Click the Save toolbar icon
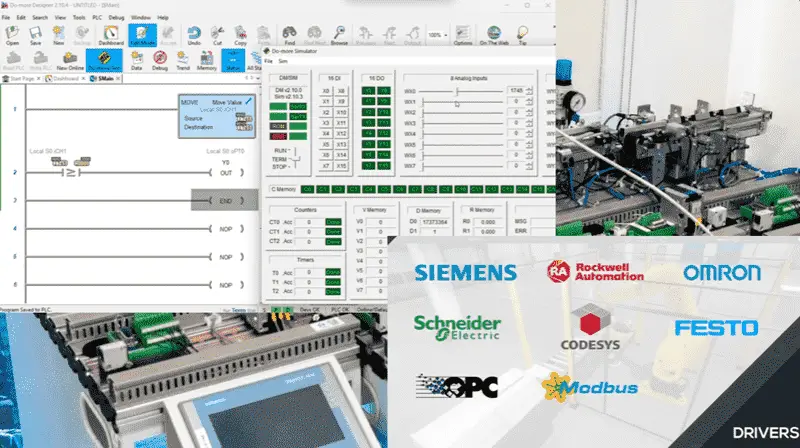The image size is (800, 448). [35, 35]
